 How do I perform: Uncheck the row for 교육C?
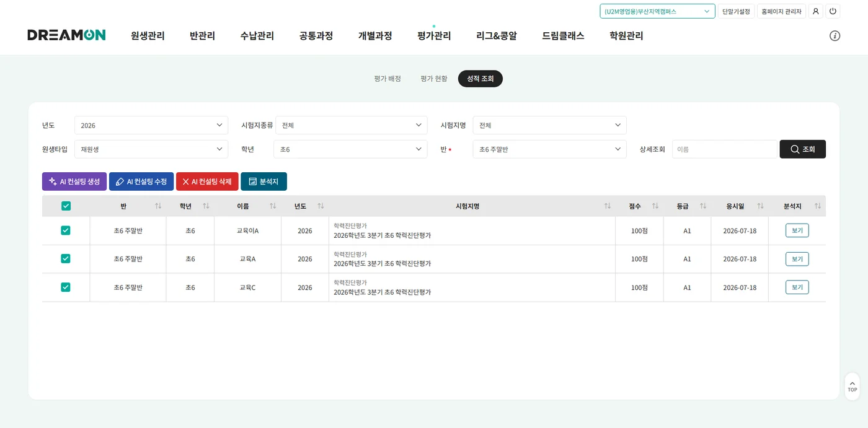[x=66, y=287]
